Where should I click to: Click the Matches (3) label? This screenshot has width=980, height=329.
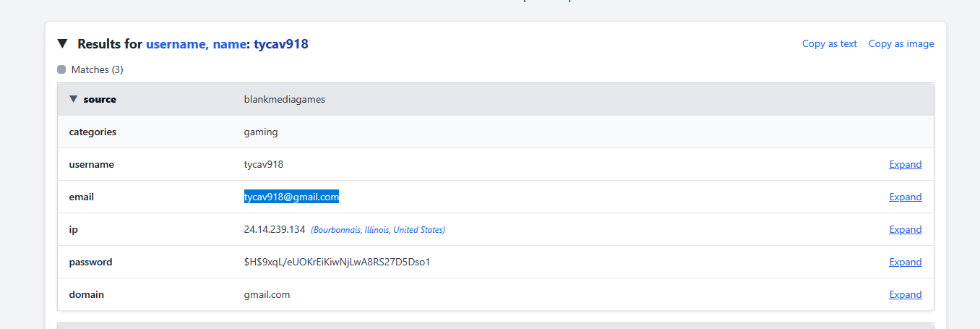point(97,70)
